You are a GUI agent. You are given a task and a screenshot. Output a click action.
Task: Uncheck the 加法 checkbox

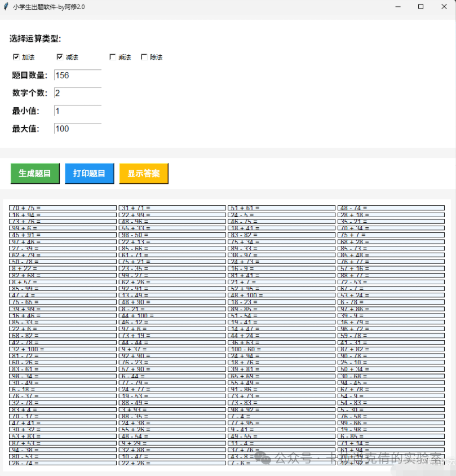[x=16, y=57]
